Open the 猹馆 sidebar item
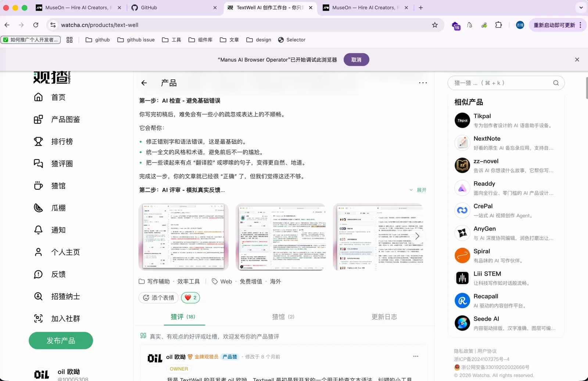The width and height of the screenshot is (588, 381). tap(50, 186)
